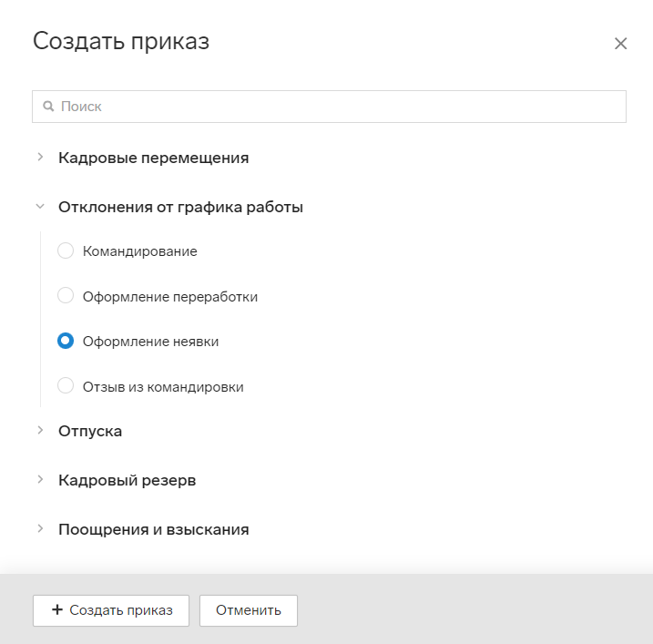Expand Поощрения и взыскания chevron

tap(40, 528)
